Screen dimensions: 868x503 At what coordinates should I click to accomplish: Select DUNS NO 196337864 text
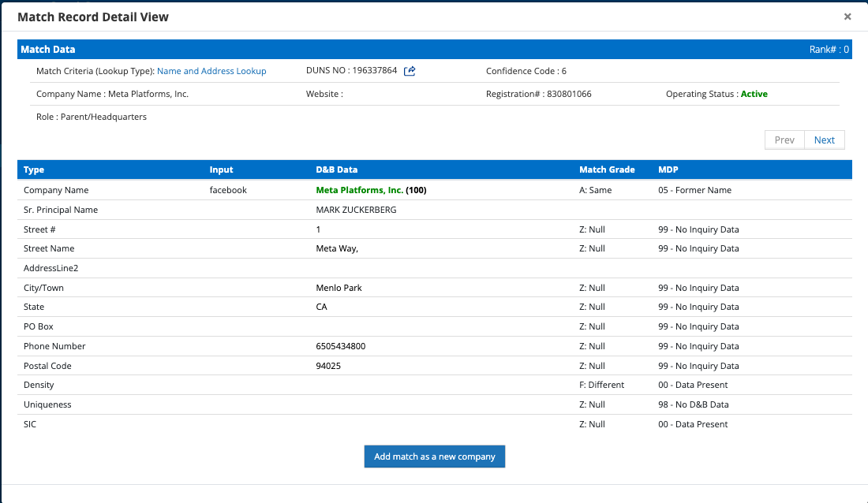pos(351,71)
